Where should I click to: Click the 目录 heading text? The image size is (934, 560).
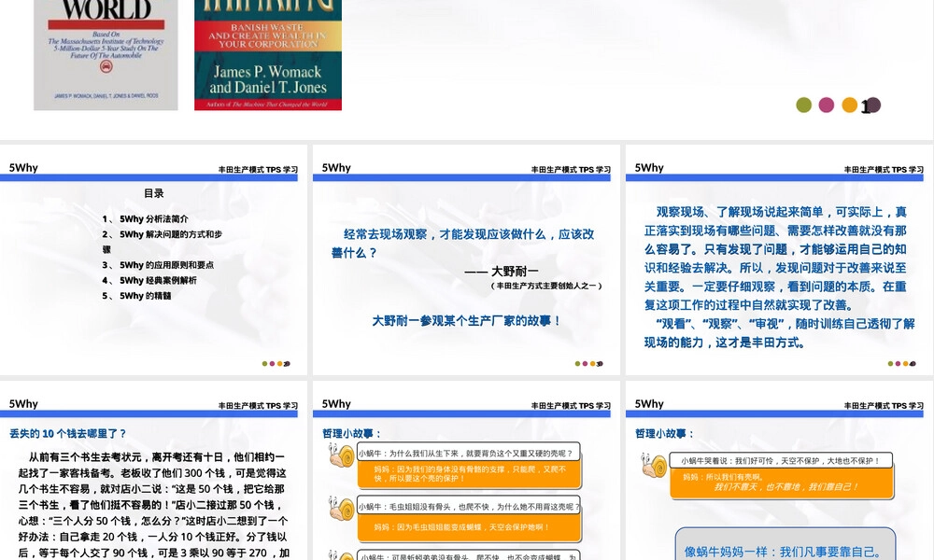154,193
